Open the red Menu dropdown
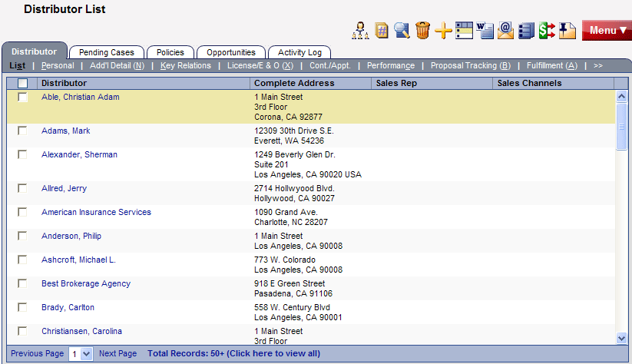Image resolution: width=632 pixels, height=364 pixels. [x=607, y=30]
